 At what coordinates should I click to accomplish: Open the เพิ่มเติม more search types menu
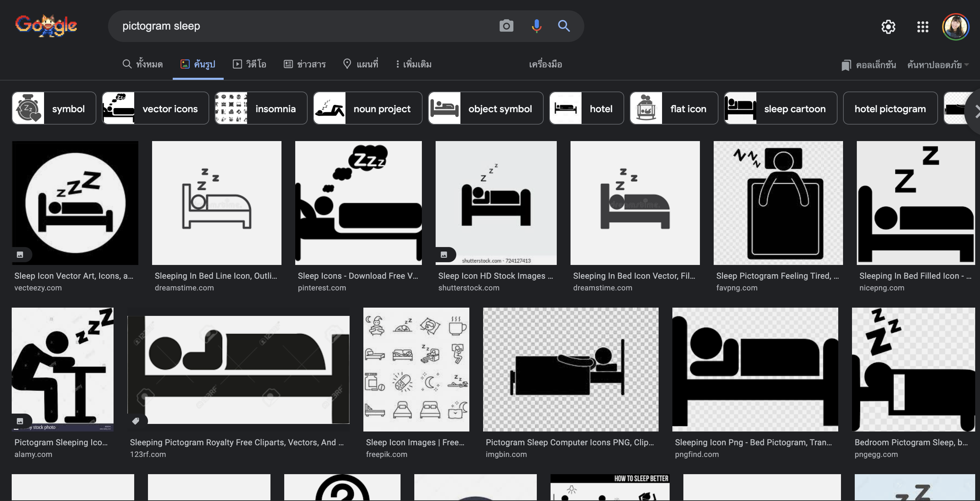point(414,64)
